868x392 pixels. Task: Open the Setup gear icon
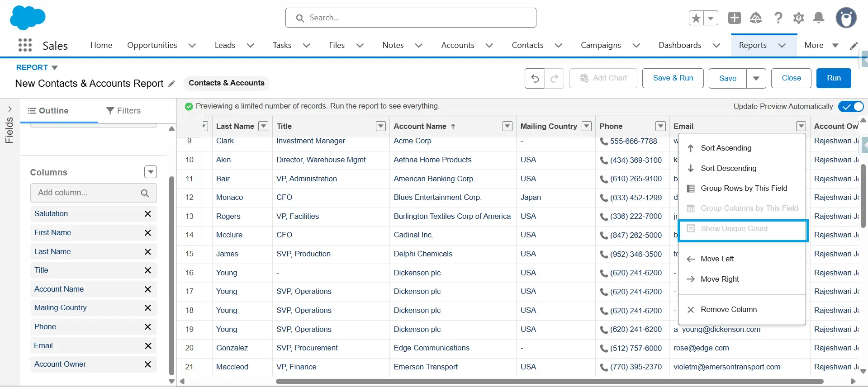tap(799, 18)
